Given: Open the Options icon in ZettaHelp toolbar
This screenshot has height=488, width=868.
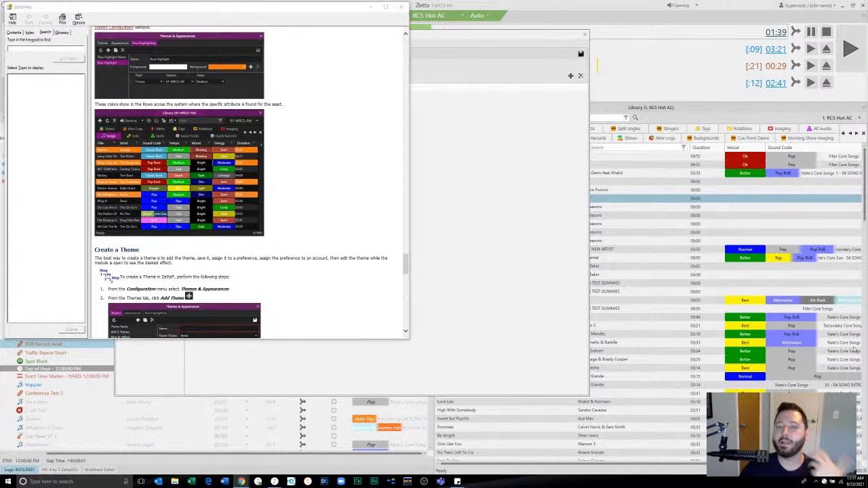Looking at the screenshot, I should 79,18.
